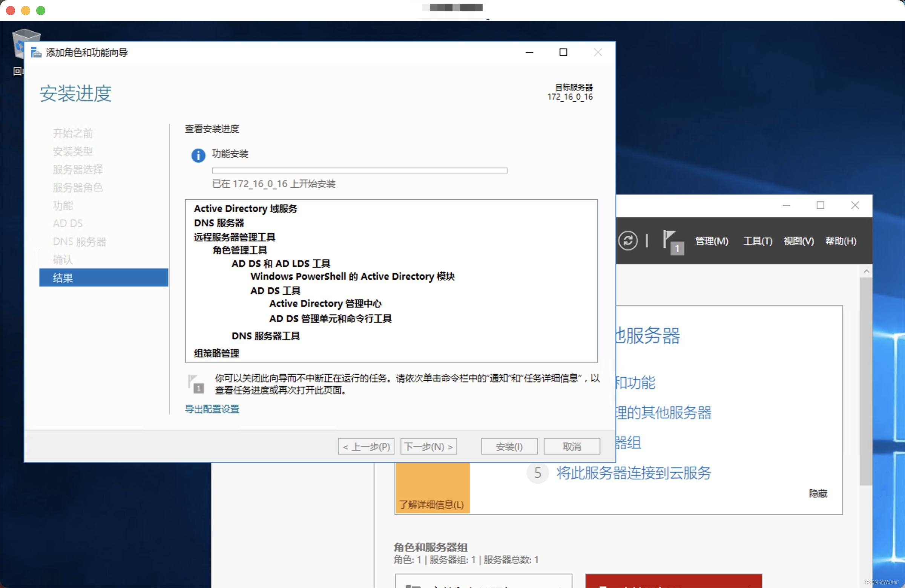
Task: Click 隐藏 in Server Manager welcome tile
Action: 818,493
